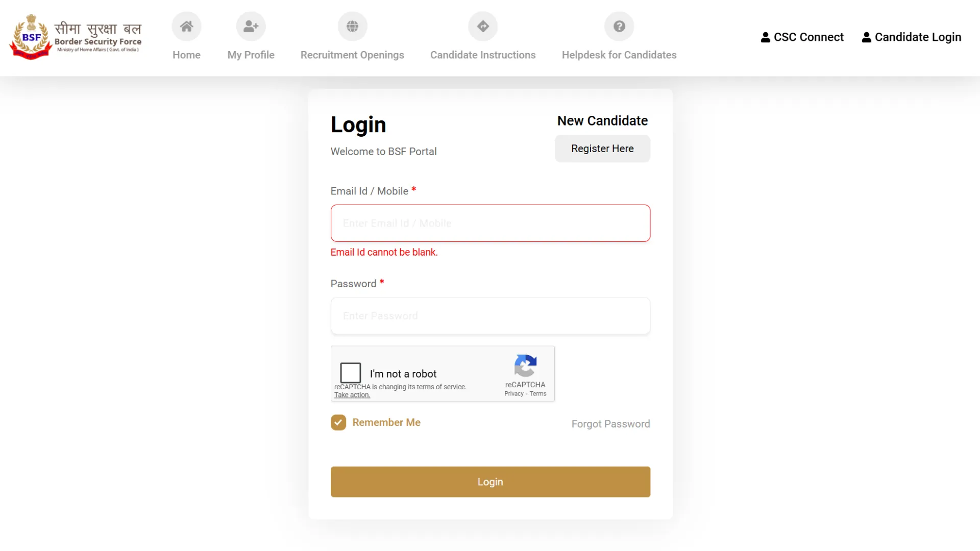
Task: Click the CSC Connect person icon
Action: (765, 37)
